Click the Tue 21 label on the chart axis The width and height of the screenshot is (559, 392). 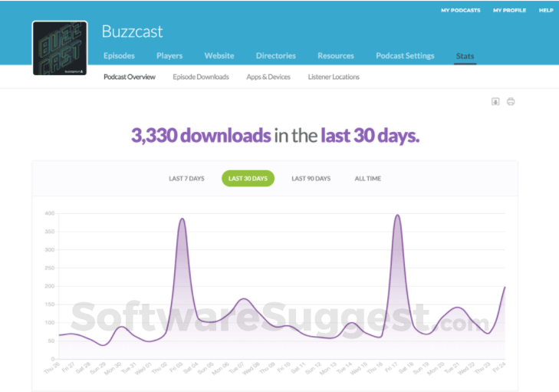[x=452, y=367]
